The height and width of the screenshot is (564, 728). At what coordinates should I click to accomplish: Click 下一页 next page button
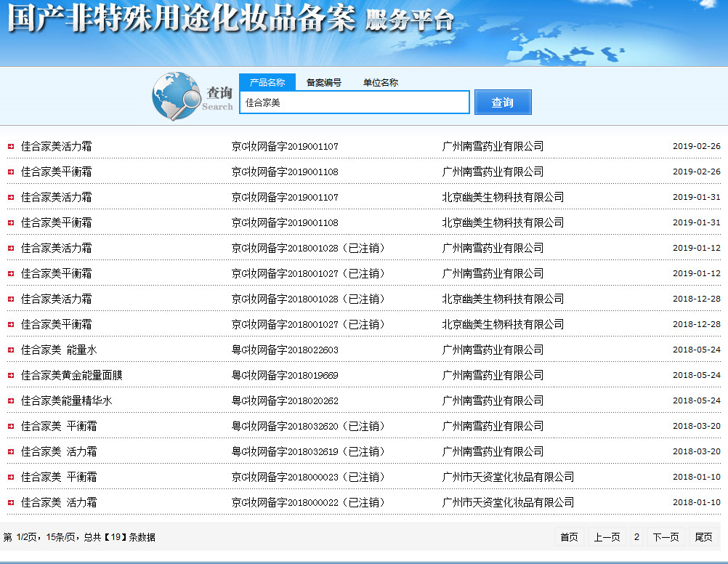coord(666,537)
